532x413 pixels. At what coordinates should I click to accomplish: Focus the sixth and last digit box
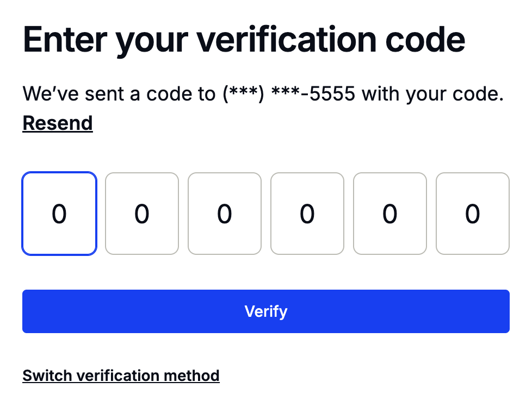point(473,214)
